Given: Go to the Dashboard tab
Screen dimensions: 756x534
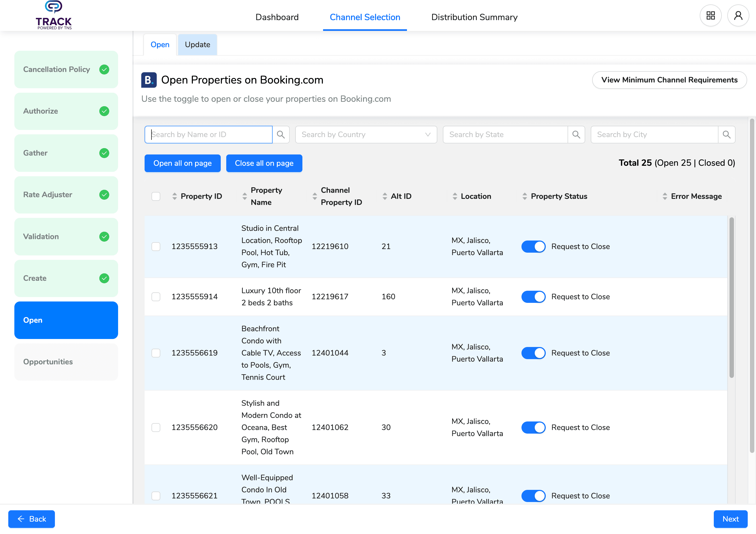Looking at the screenshot, I should point(277,17).
